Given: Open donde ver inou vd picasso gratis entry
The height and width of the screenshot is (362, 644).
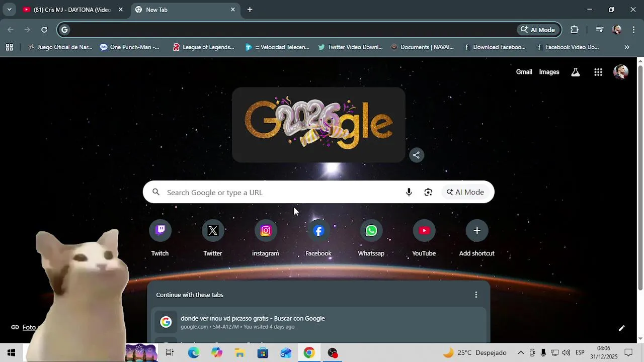Looking at the screenshot, I should click(318, 322).
